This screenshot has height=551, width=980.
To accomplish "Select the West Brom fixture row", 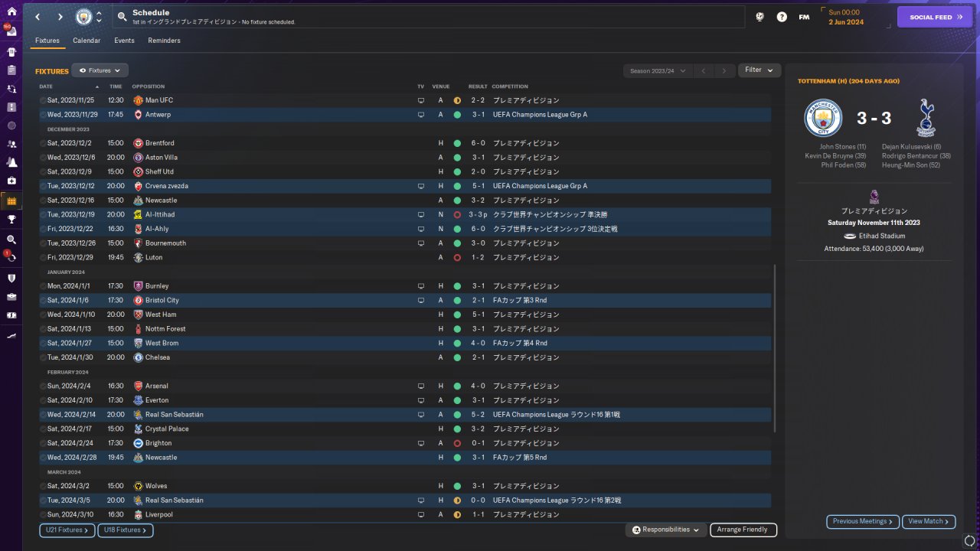I will (x=405, y=344).
